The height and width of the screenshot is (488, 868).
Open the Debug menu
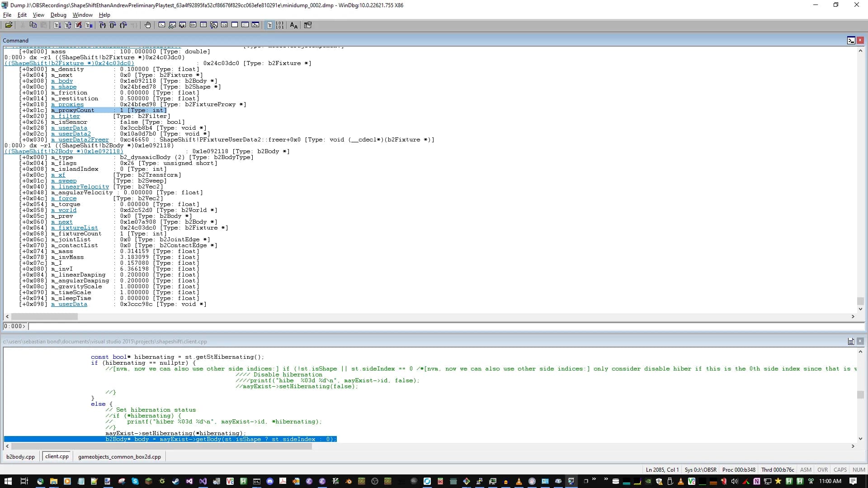click(x=58, y=15)
